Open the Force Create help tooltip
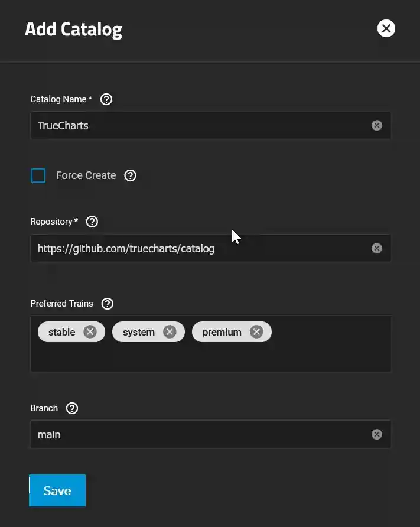 (x=130, y=175)
